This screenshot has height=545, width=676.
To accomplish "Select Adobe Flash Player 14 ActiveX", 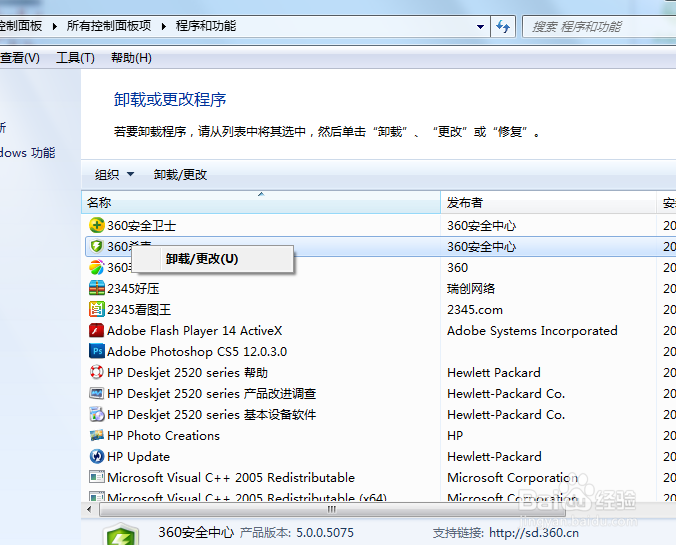I will (x=194, y=331).
